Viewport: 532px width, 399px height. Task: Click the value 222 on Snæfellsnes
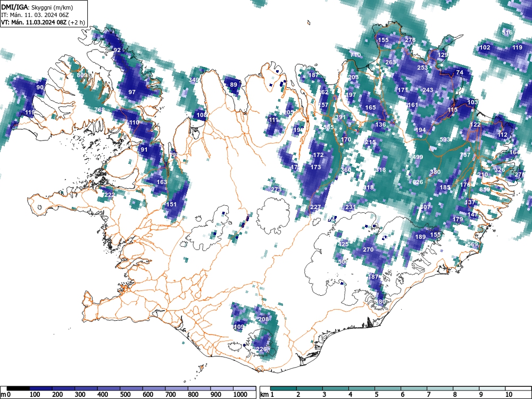click(x=109, y=194)
